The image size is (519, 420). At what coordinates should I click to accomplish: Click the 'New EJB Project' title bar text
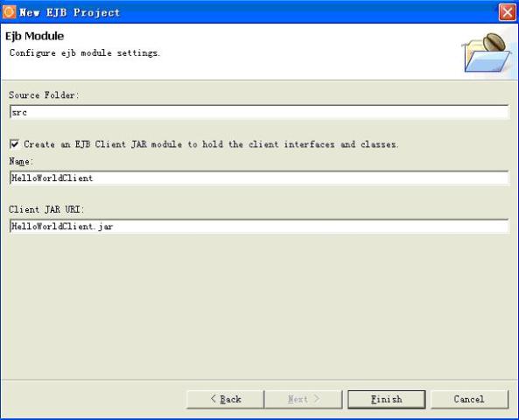tap(69, 12)
